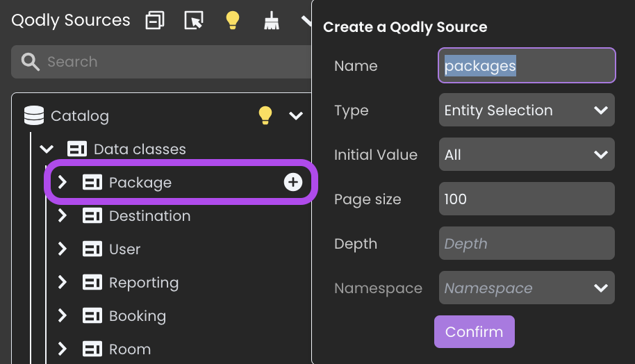Open the Initial Value dropdown
The image size is (635, 364).
(x=527, y=154)
